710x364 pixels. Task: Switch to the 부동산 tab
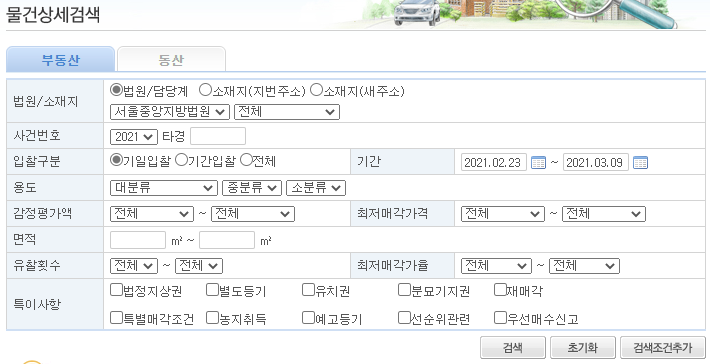point(60,60)
